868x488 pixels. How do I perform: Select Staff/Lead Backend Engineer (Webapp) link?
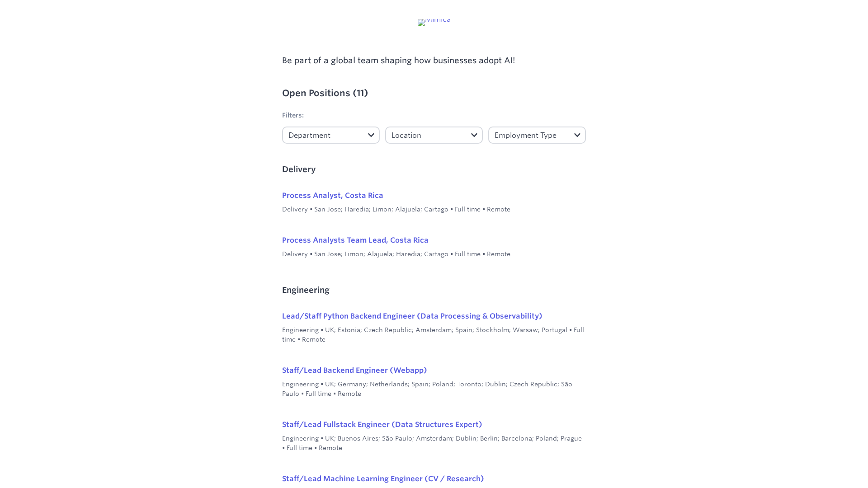[x=354, y=370]
